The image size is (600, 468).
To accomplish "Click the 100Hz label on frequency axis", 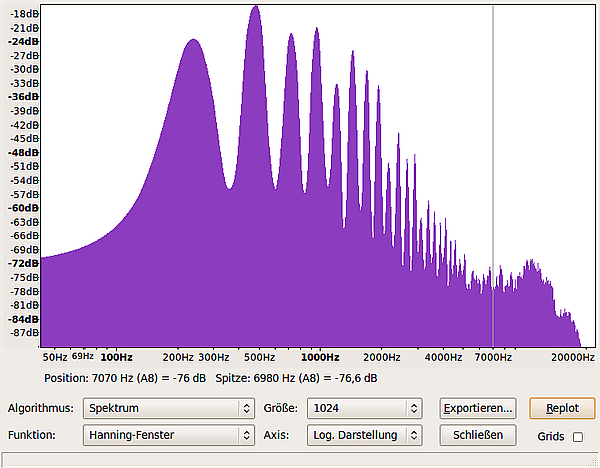I will [x=116, y=357].
